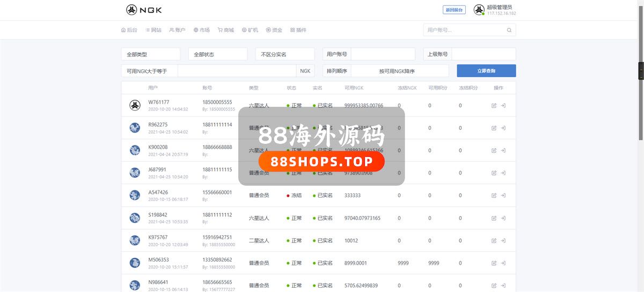Click the login-as icon for user M506353
644x292 pixels.
click(x=503, y=263)
